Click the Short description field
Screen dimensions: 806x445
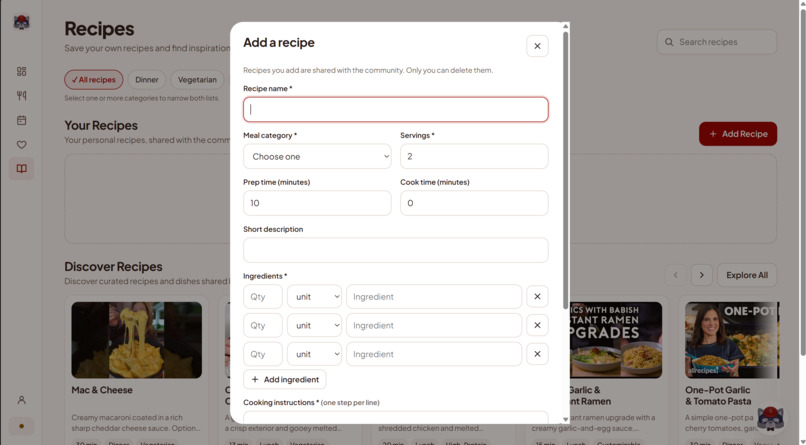pyautogui.click(x=395, y=250)
